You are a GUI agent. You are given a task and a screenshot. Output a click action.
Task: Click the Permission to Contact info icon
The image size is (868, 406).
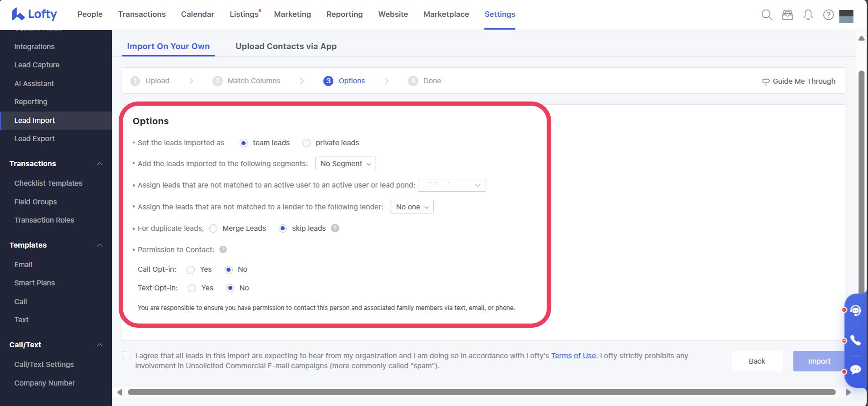coord(223,249)
